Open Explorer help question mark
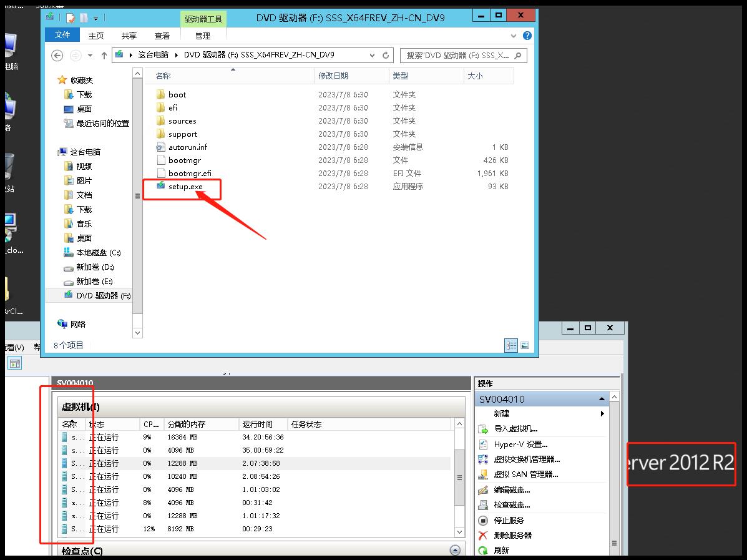747x560 pixels. click(527, 36)
